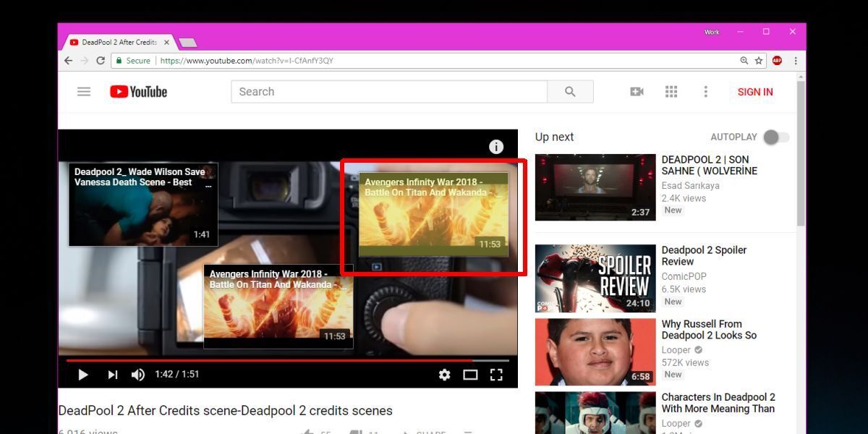Image resolution: width=868 pixels, height=434 pixels.
Task: Play the video with the play button
Action: tap(83, 375)
